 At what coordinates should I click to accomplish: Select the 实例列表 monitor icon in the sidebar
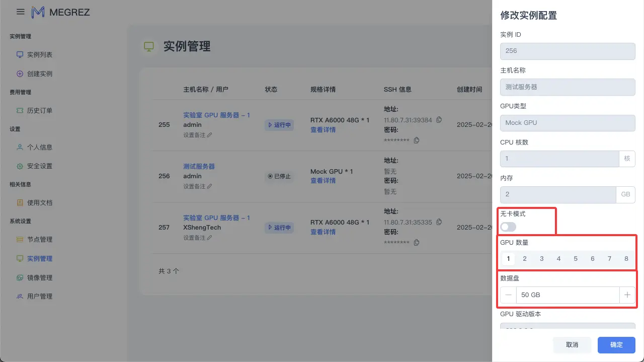coord(20,54)
